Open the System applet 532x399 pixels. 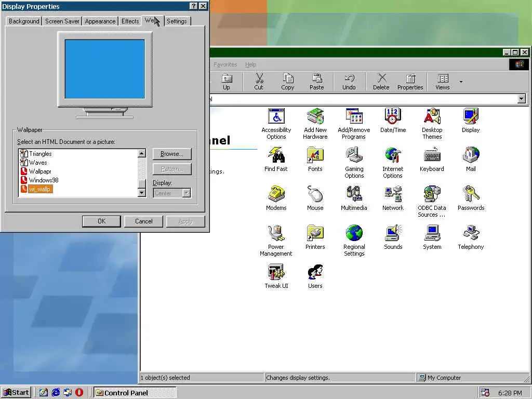tap(432, 237)
